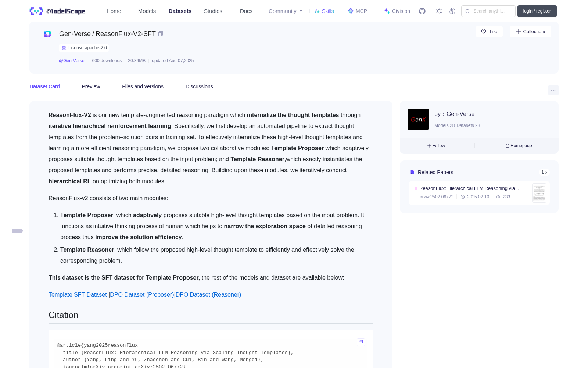This screenshot has height=368, width=588.
Task: Switch the language with the translate icon
Action: [453, 11]
